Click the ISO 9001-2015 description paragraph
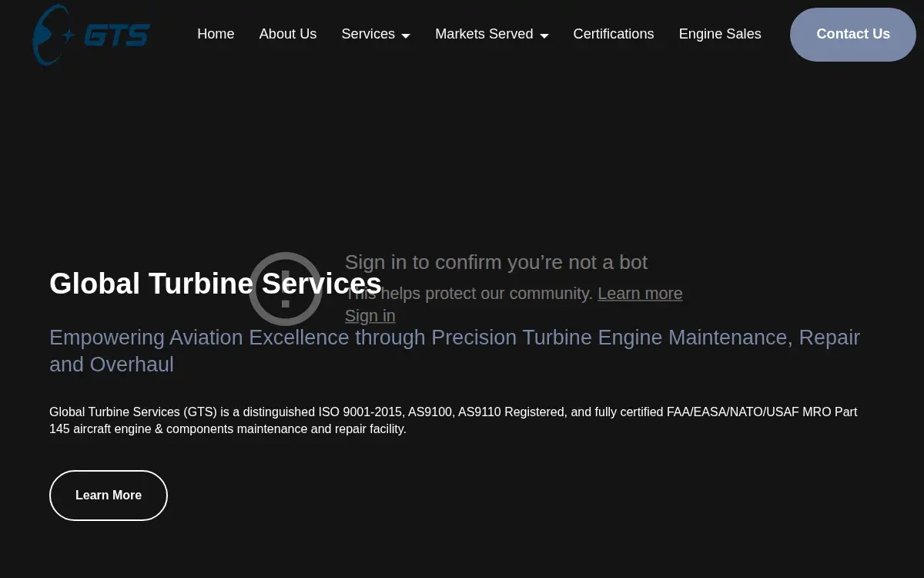924x578 pixels. [453, 420]
